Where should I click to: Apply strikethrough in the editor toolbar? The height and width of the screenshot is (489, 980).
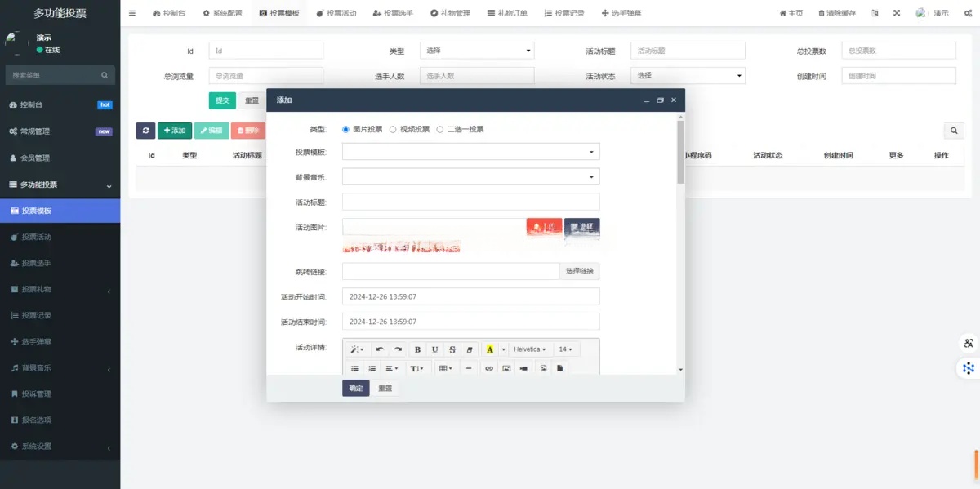coord(452,349)
